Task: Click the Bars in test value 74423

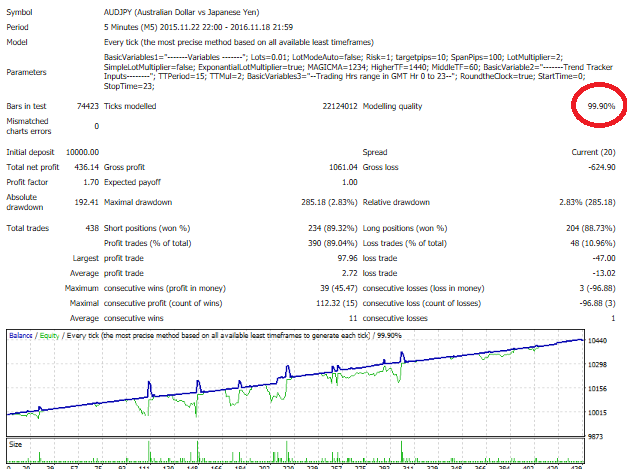Action: coord(88,106)
